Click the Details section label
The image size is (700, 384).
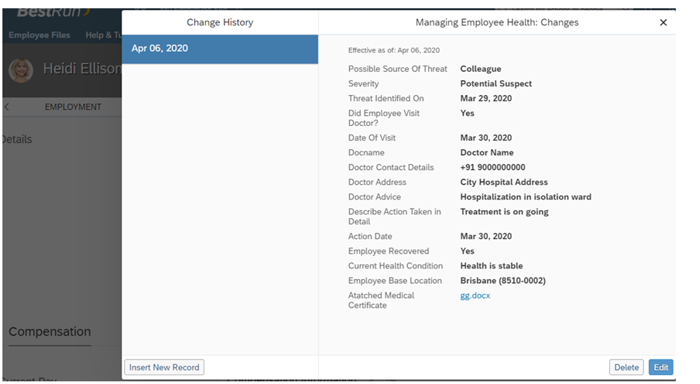pos(17,139)
